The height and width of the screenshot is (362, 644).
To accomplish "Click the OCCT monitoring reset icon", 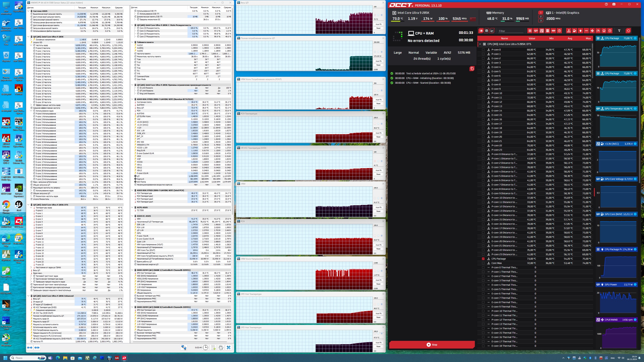I will pyautogui.click(x=628, y=31).
